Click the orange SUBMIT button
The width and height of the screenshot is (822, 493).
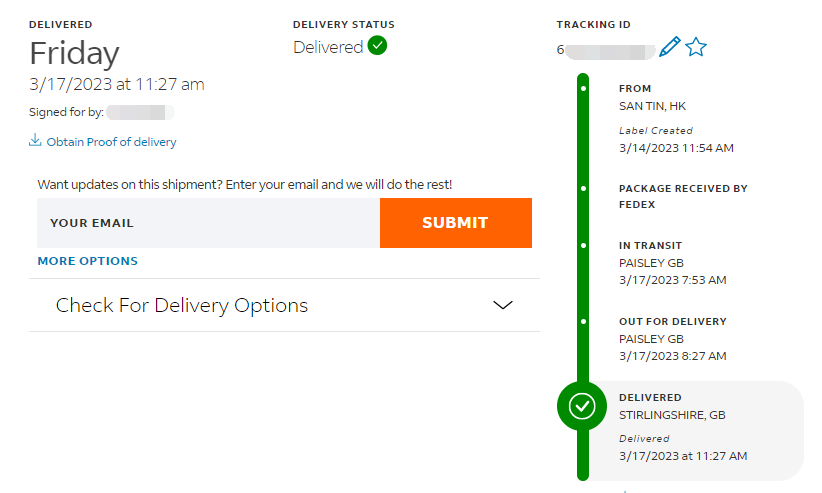[456, 223]
